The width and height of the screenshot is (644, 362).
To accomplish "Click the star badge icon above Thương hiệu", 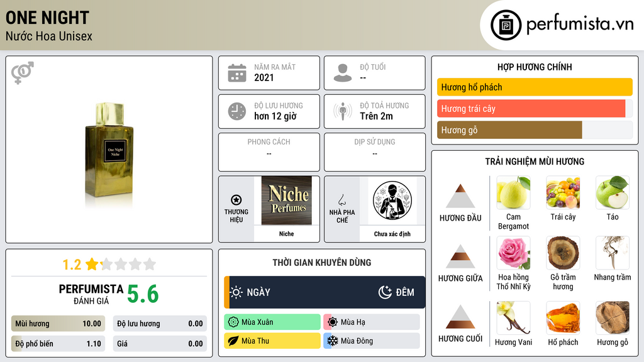I will pos(236,200).
